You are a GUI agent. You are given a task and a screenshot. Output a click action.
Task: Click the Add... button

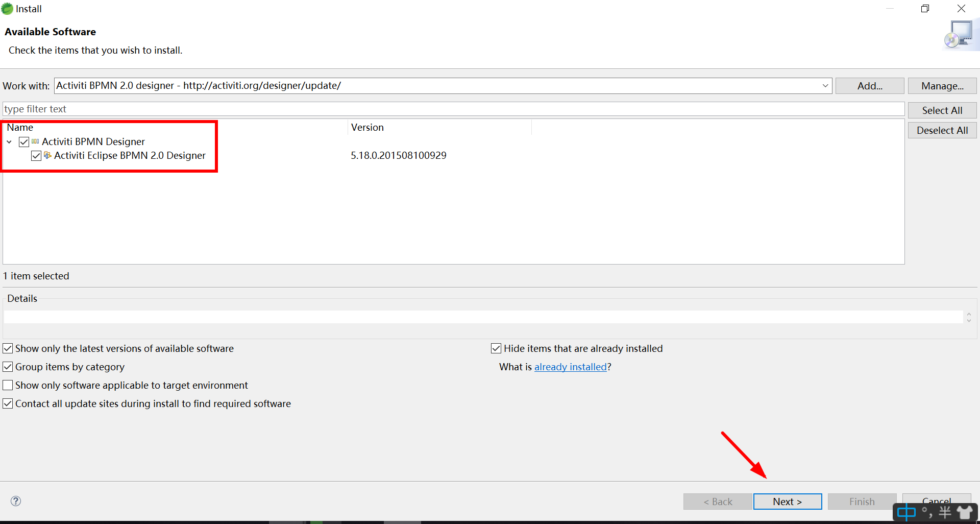pos(870,86)
